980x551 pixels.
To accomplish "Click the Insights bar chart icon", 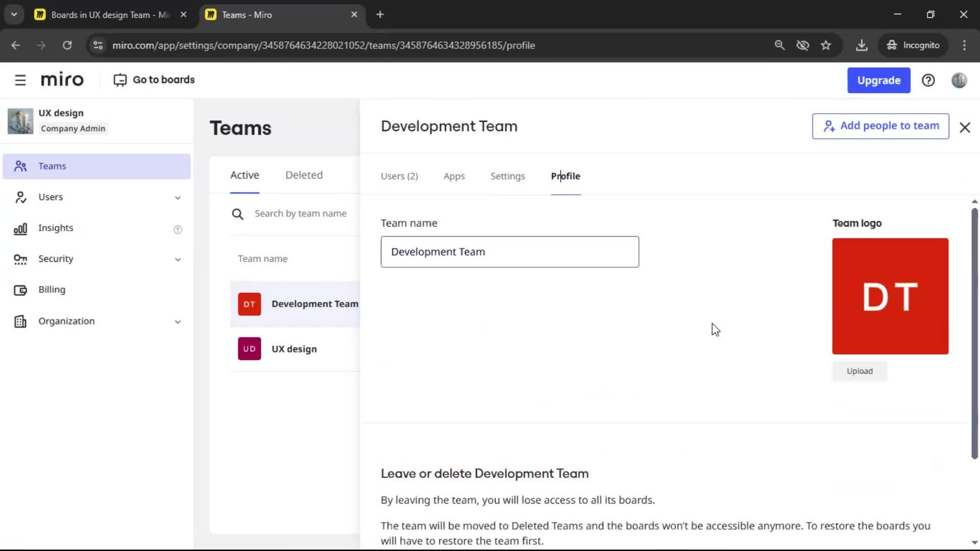I will 20,229.
